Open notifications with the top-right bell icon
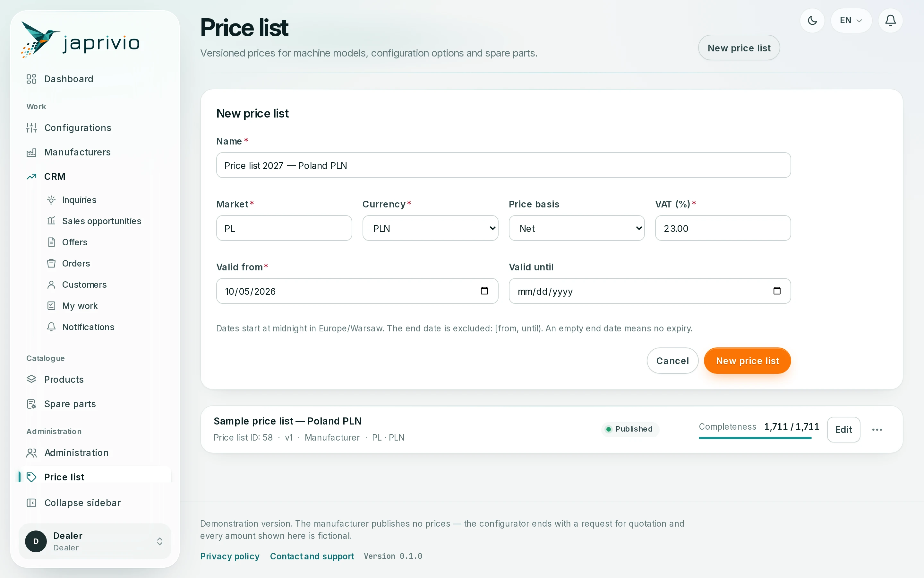 tap(890, 20)
